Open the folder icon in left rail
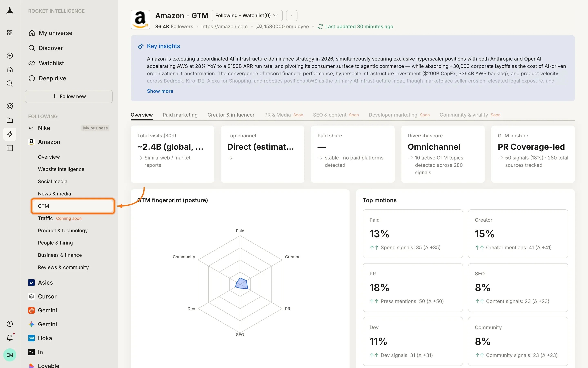Screen dimensions: 588x368 click(x=10, y=120)
